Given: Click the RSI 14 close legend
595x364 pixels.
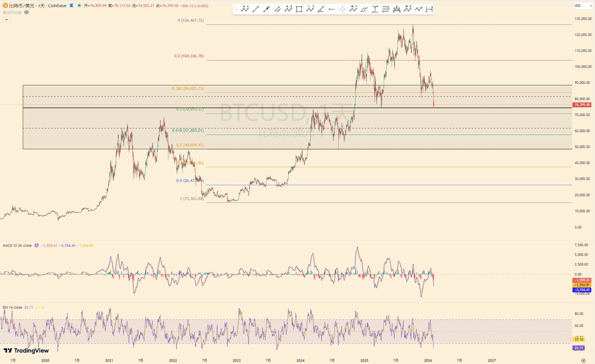Looking at the screenshot, I should 12,307.
